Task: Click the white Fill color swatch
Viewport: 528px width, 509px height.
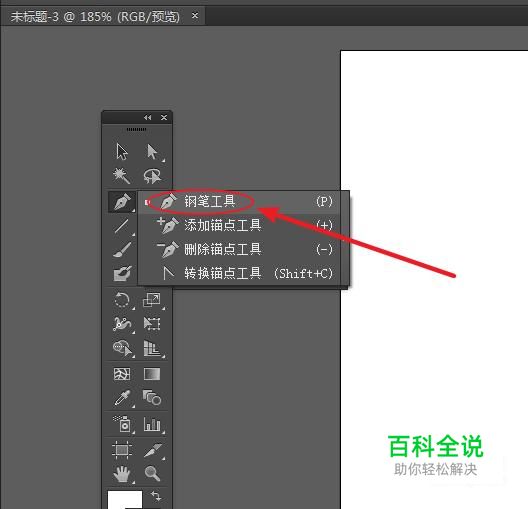Action: [125, 500]
